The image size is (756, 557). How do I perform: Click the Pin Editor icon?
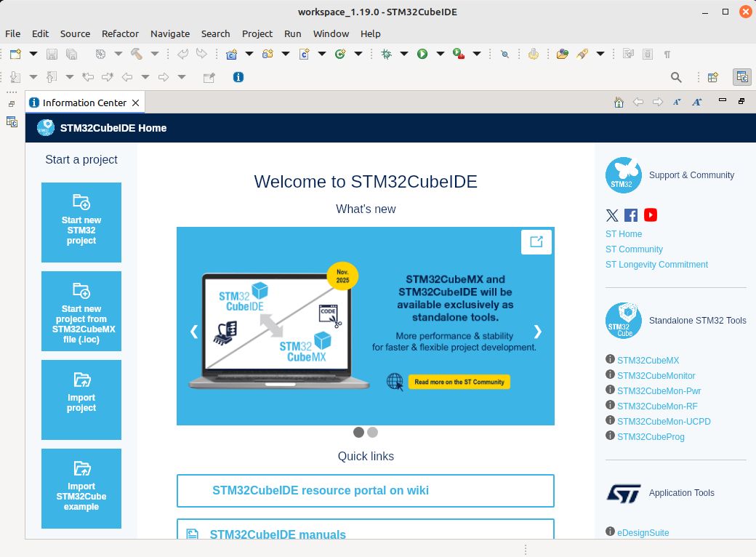click(x=209, y=77)
